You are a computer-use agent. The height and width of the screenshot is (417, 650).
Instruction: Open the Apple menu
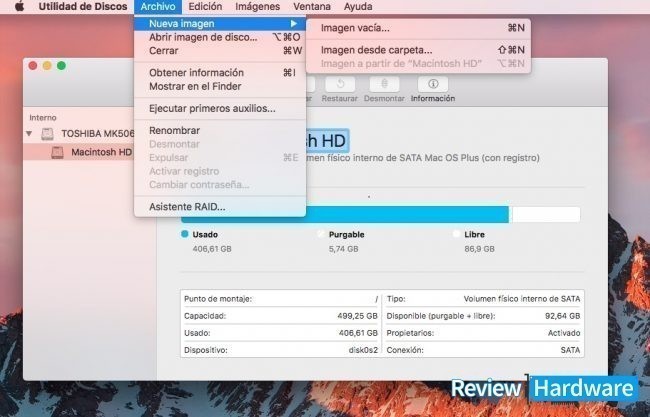pyautogui.click(x=19, y=6)
